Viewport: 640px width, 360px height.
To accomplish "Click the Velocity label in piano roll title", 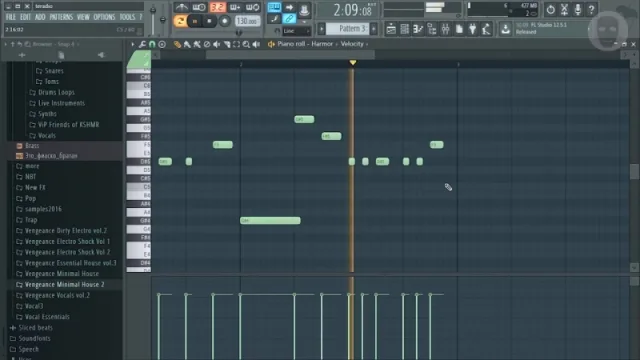I will 352,44.
